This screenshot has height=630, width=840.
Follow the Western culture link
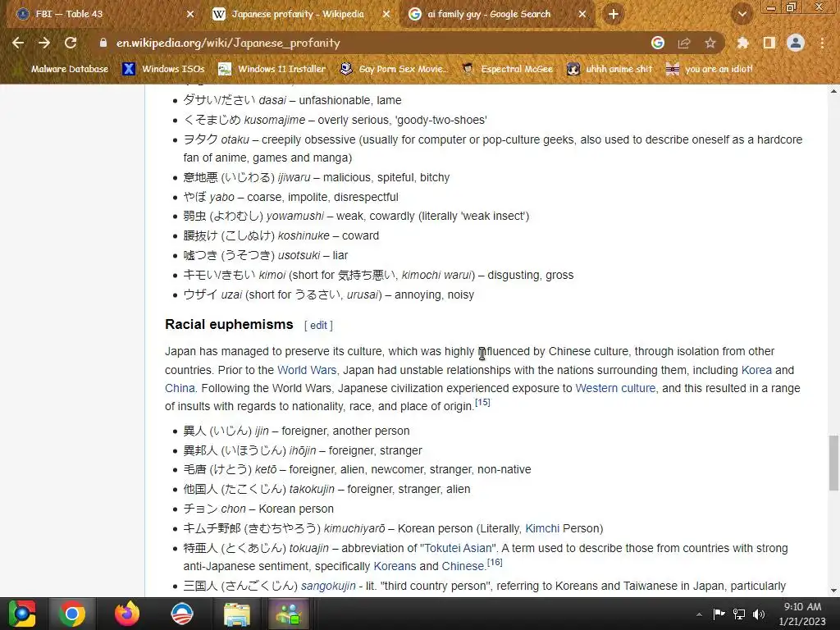pyautogui.click(x=615, y=388)
